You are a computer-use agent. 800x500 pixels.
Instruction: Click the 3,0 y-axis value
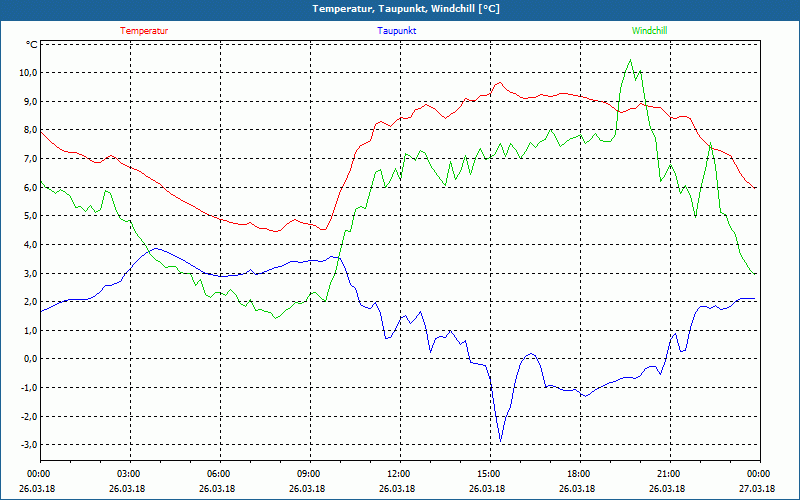tap(29, 273)
